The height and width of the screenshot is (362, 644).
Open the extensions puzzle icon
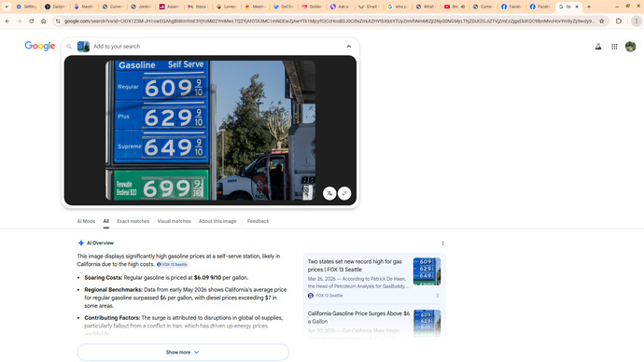coord(619,21)
